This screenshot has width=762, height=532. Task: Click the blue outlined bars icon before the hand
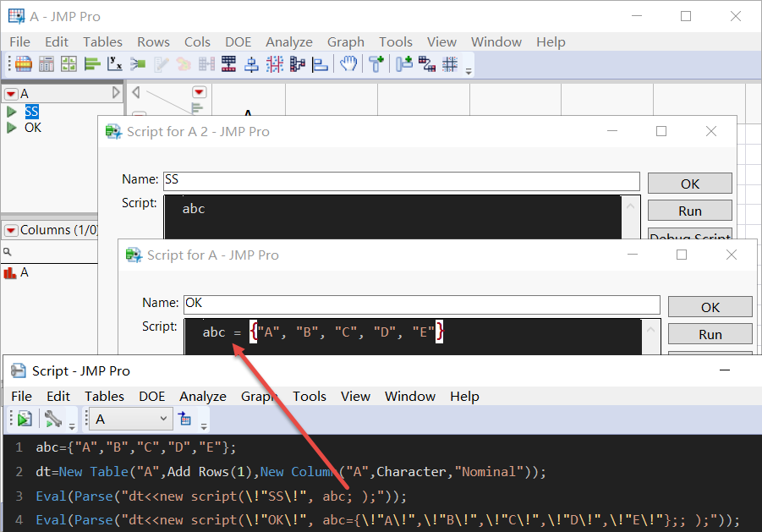pos(320,63)
